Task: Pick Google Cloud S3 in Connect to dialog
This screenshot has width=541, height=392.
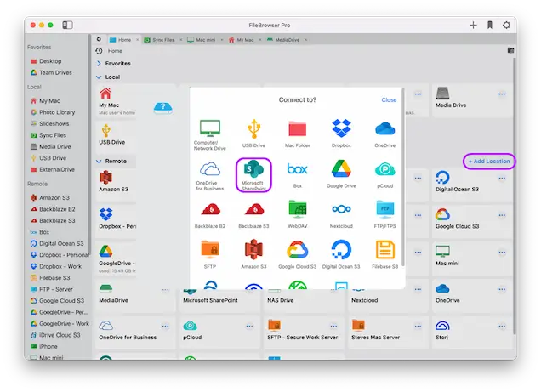Action: tap(298, 254)
